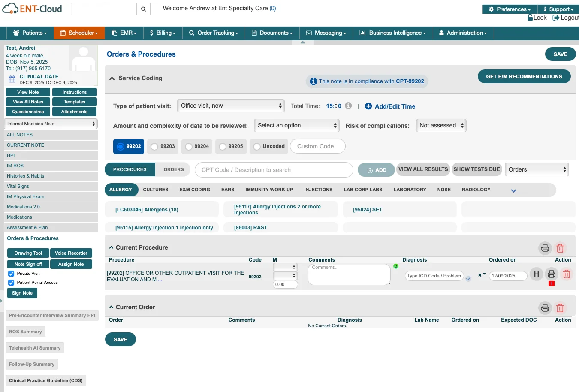This screenshot has width=579, height=392.
Task: Click the search magnifier icon in the top bar
Action: click(x=143, y=9)
